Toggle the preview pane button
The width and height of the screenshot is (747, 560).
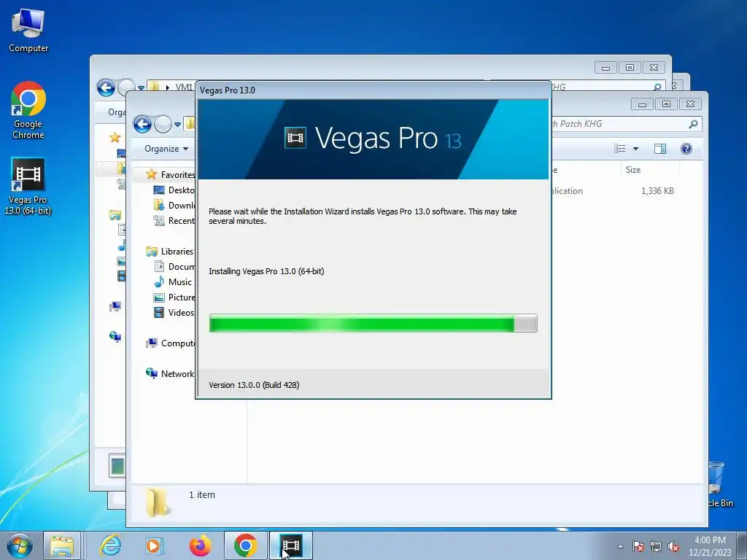point(659,149)
